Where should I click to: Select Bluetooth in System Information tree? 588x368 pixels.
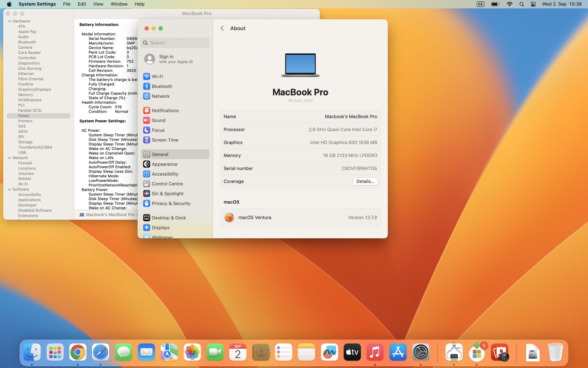click(x=27, y=42)
